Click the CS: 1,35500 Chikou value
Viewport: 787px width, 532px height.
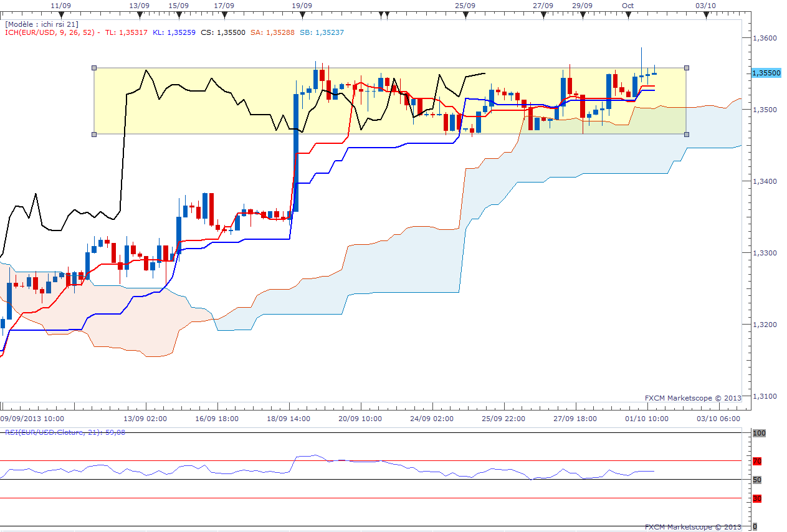point(223,32)
